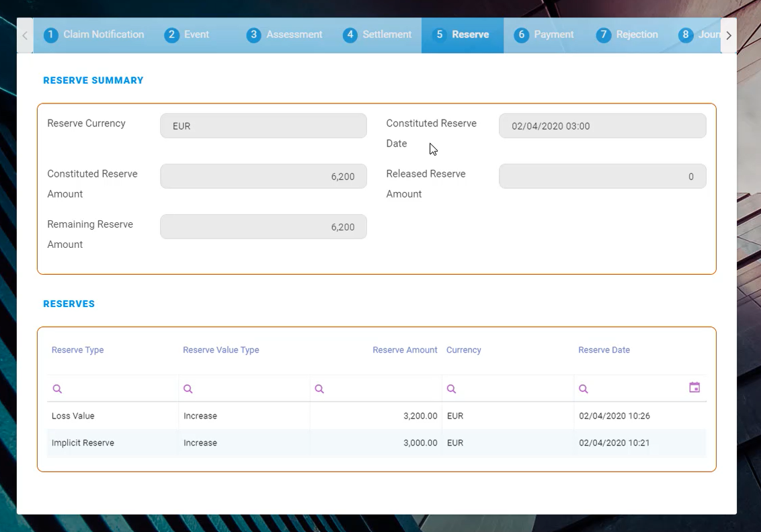Click search icon in Reserve Date filter
This screenshot has width=761, height=532.
(584, 389)
